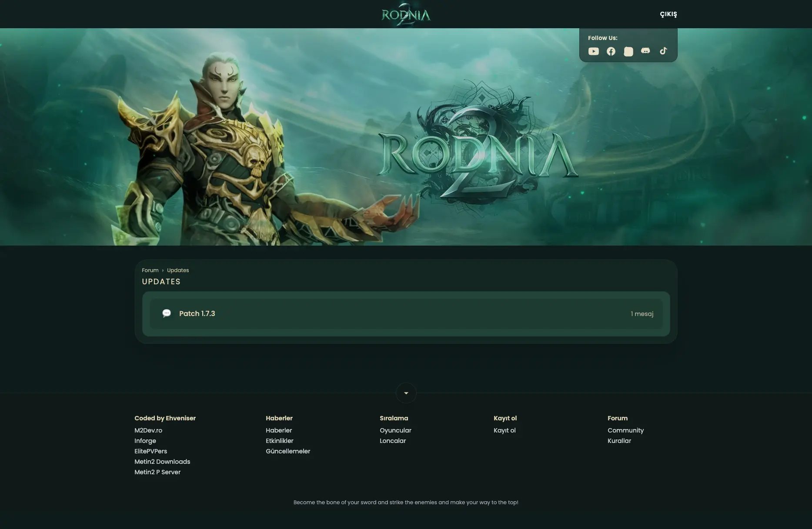Image resolution: width=812 pixels, height=529 pixels.
Task: Open the Patch 1.7.3 thread
Action: pos(197,313)
